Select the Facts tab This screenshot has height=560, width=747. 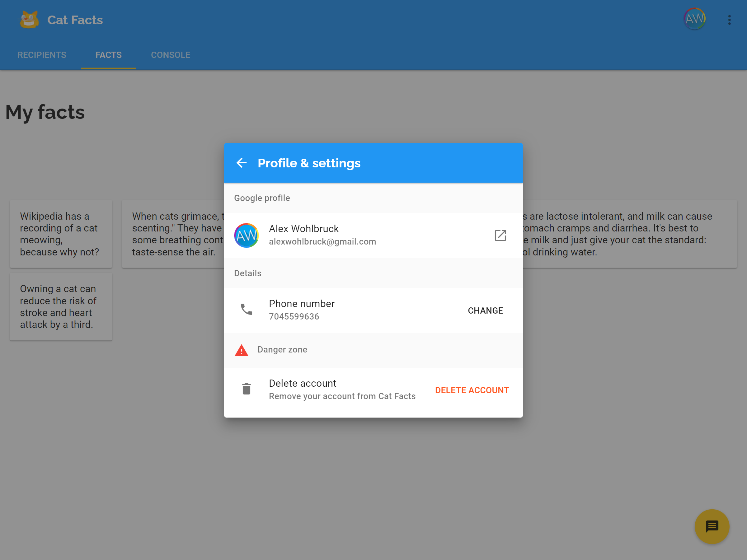click(x=108, y=55)
